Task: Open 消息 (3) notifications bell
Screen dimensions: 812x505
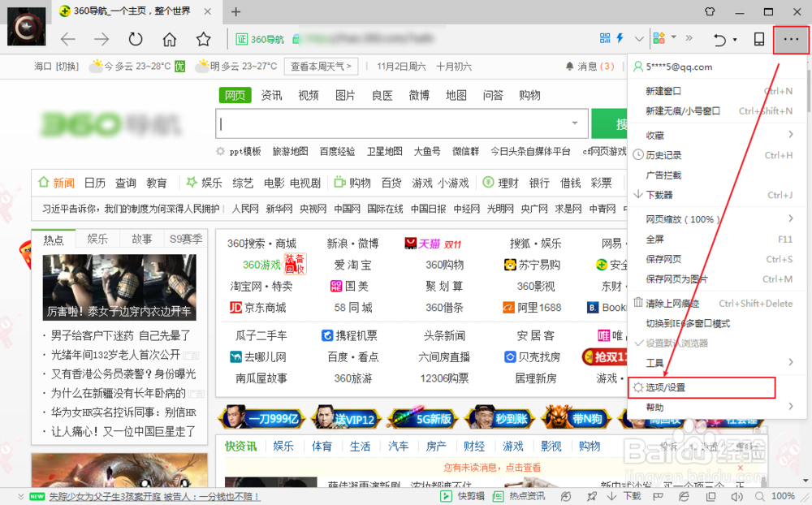Action: pos(590,67)
